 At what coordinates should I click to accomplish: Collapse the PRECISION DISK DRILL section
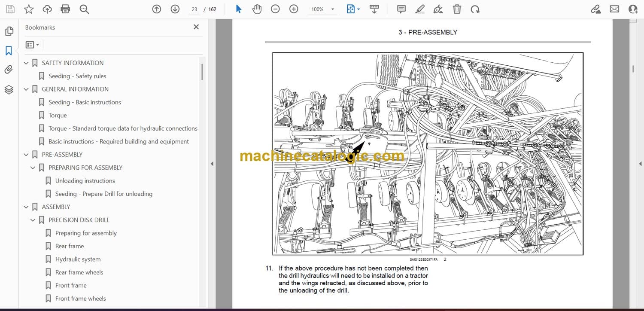click(33, 220)
